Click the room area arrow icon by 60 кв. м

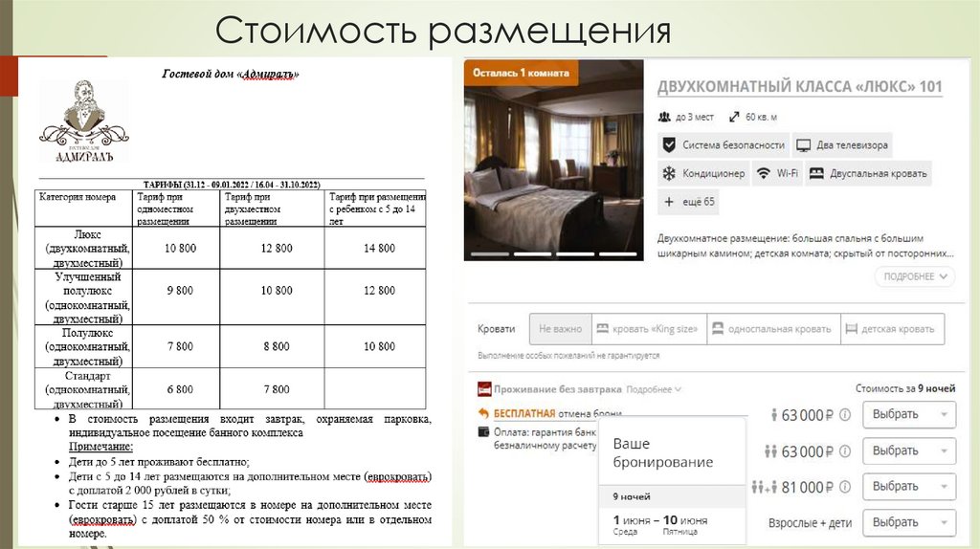point(734,117)
